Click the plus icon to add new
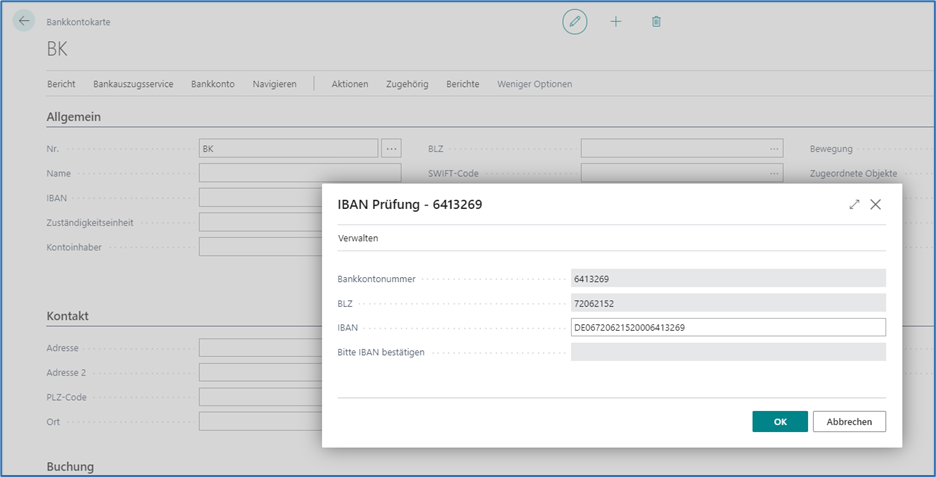This screenshot has height=477, width=936. 616,21
